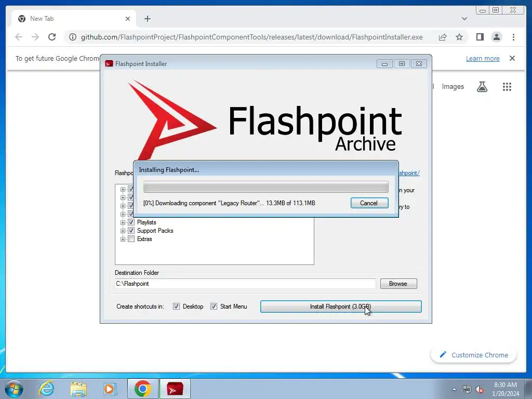Screen dimensions: 532x399
Task: Share this page icon in Chrome
Action: [443, 37]
